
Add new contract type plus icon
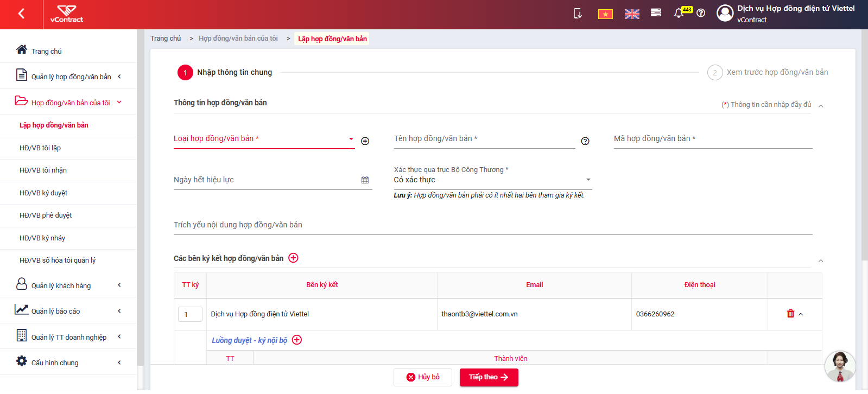click(x=365, y=141)
